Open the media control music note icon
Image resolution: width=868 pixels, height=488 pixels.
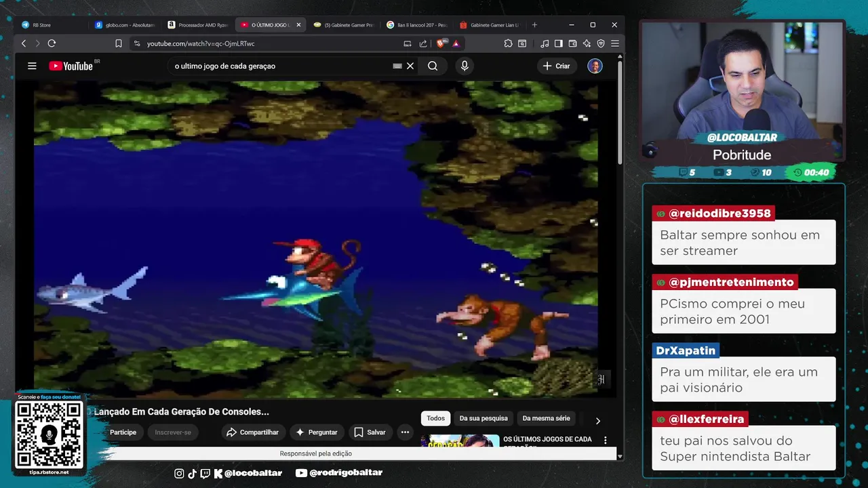[x=545, y=43]
